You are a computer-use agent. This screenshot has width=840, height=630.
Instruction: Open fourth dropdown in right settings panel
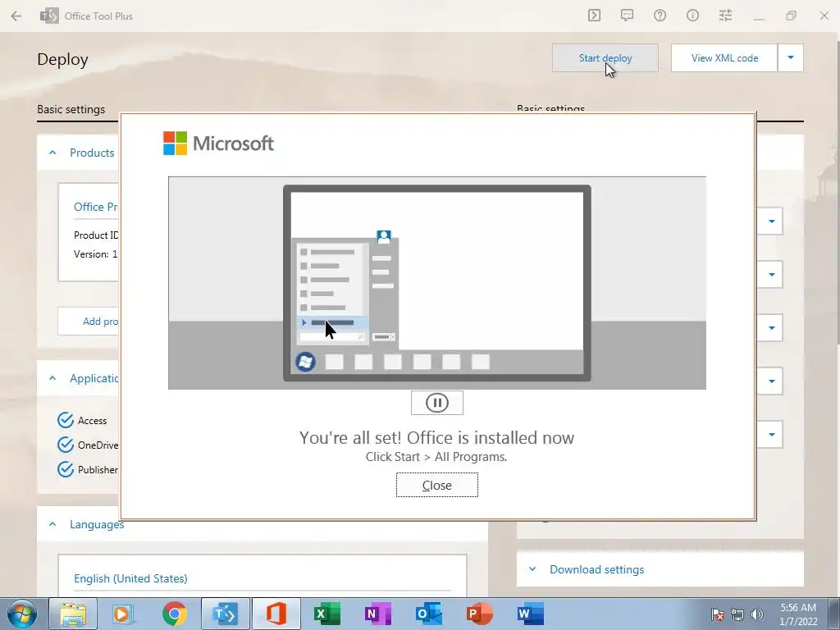(771, 381)
